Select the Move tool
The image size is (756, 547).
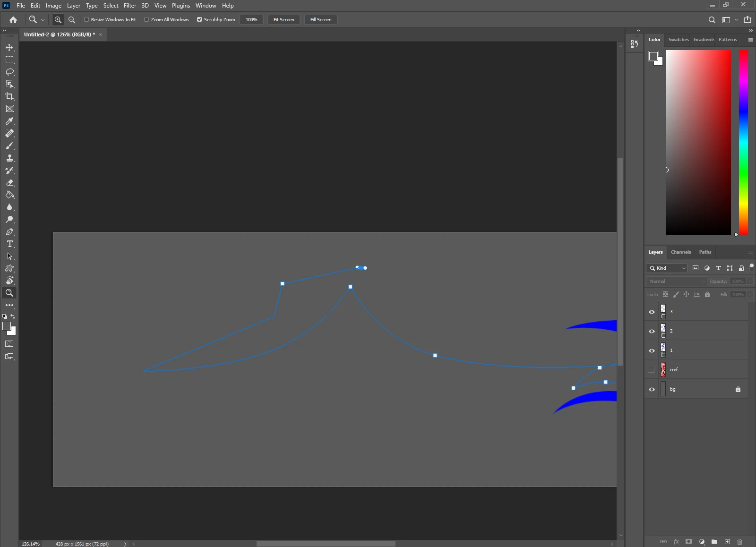click(9, 47)
